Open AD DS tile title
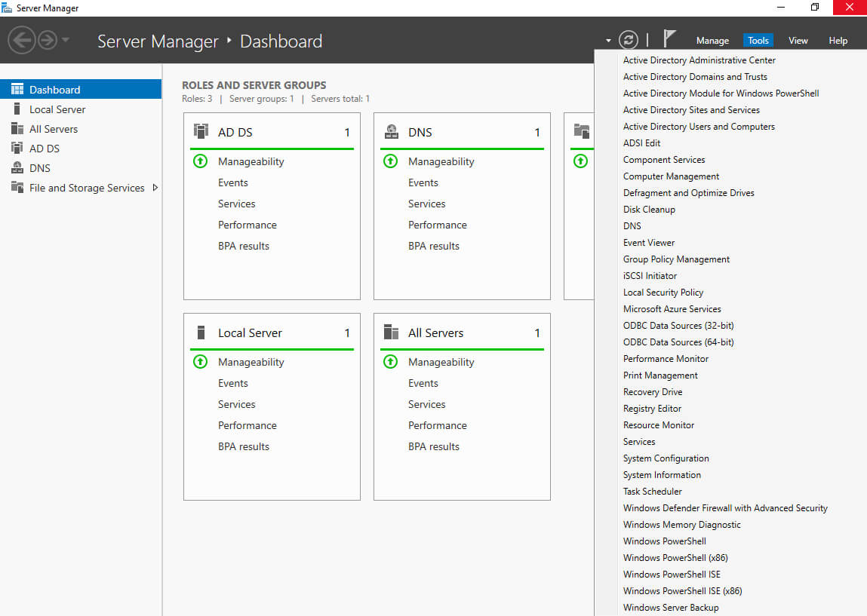 235,132
